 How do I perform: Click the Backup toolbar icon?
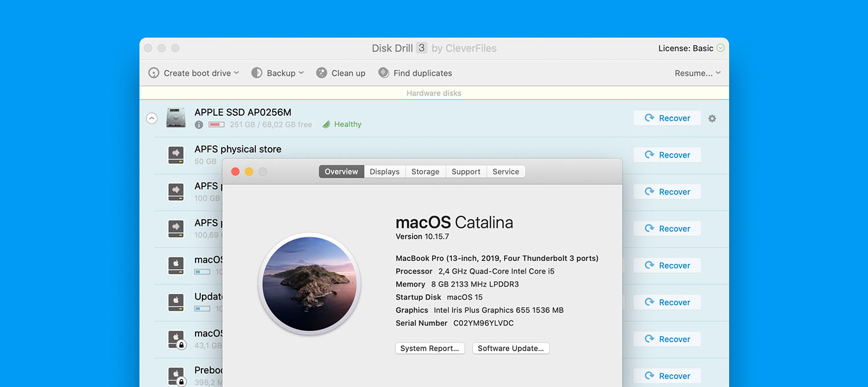coord(257,73)
